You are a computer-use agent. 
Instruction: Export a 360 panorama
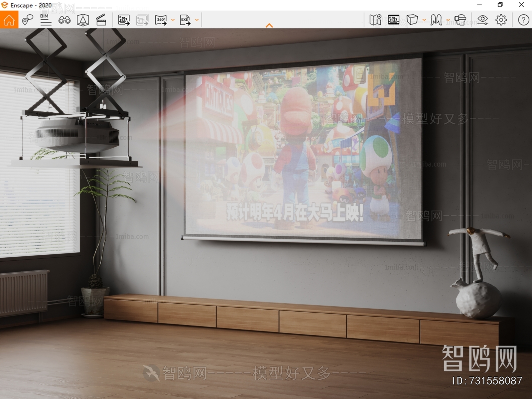161,20
